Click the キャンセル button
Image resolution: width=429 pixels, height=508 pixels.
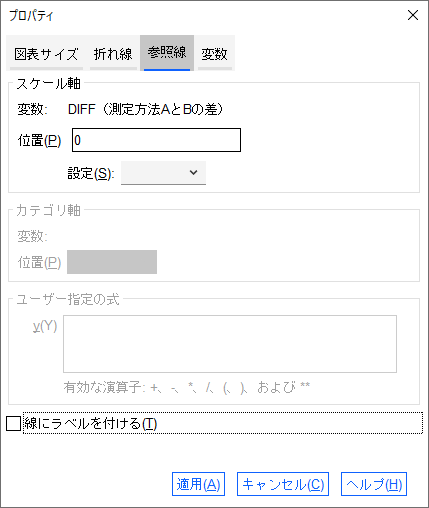point(283,484)
